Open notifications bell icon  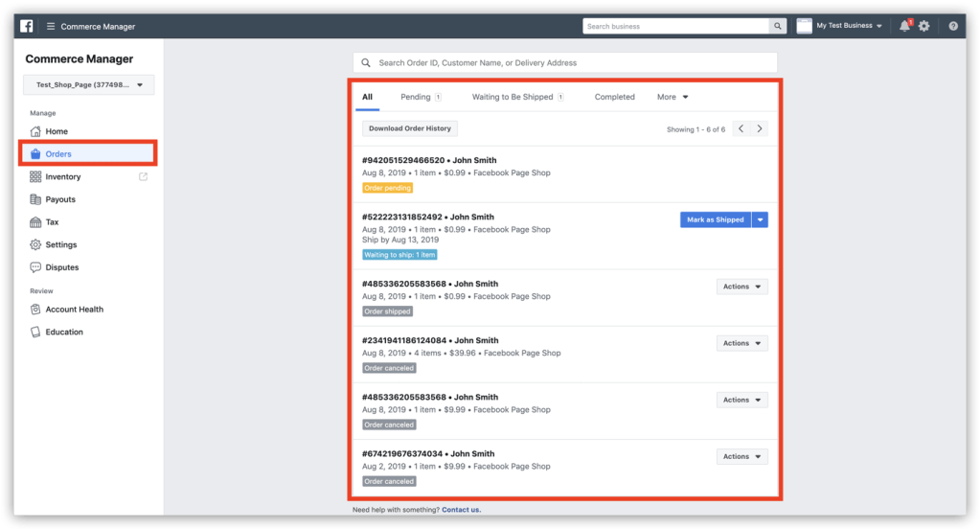[904, 26]
